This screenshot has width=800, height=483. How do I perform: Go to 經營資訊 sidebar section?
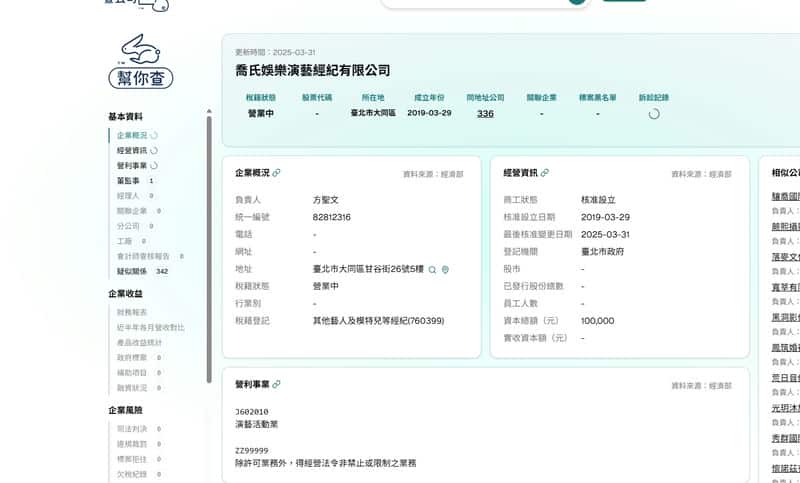(131, 150)
